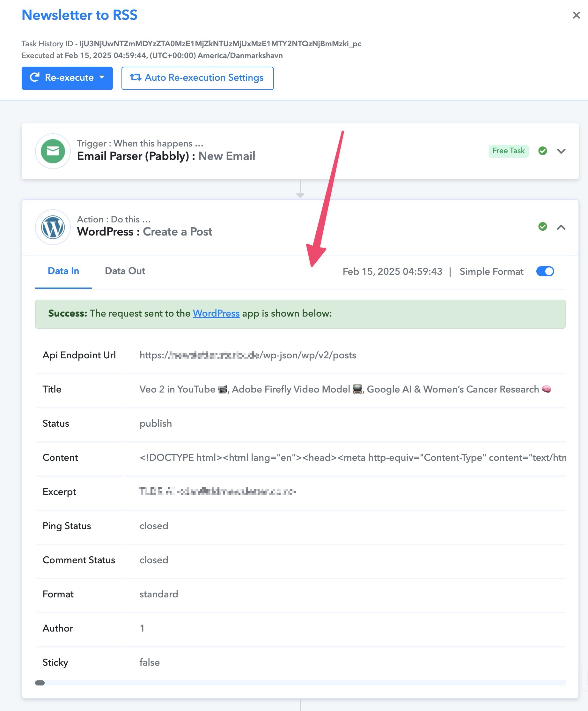
Task: Open the Re-execute dropdown button
Action: (x=67, y=78)
